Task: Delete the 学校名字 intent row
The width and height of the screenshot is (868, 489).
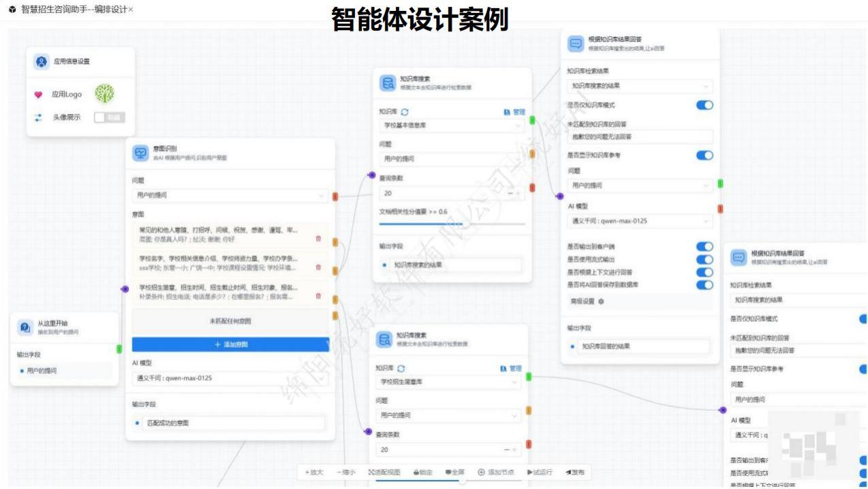Action: 318,267
